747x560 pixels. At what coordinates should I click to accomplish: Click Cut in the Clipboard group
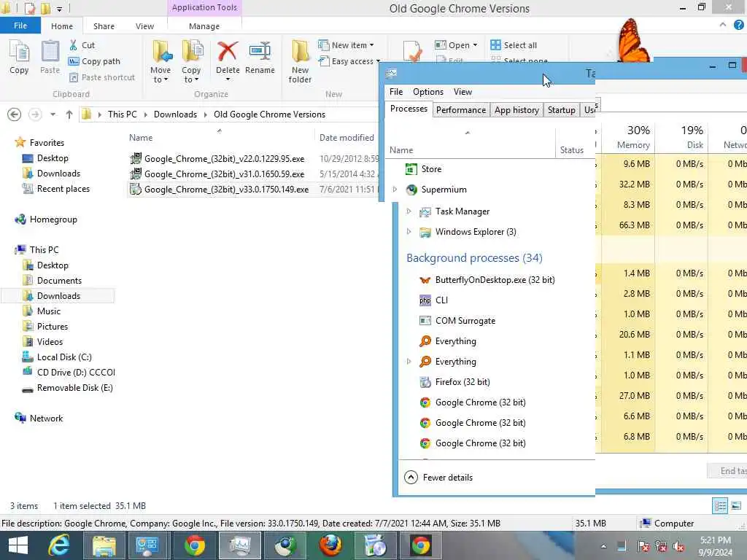click(x=82, y=45)
